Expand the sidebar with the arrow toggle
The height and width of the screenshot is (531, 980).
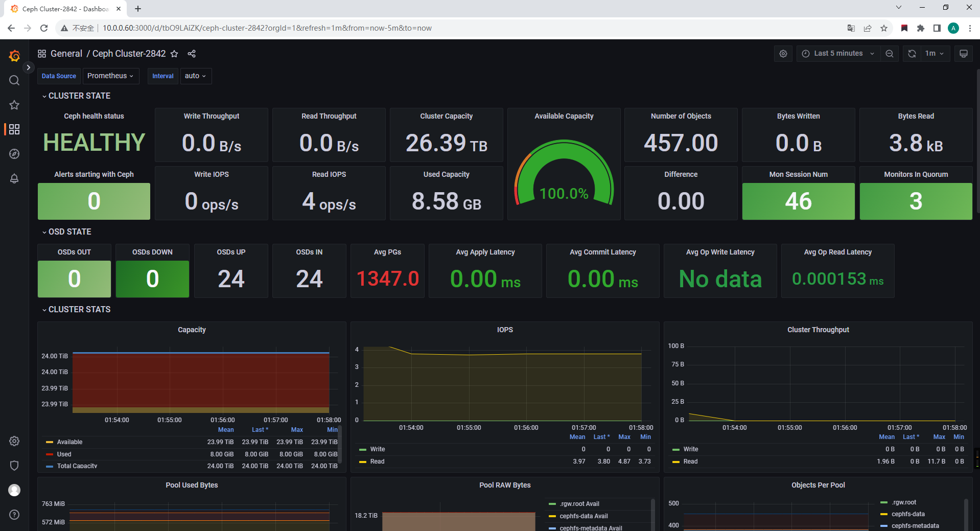pos(29,67)
